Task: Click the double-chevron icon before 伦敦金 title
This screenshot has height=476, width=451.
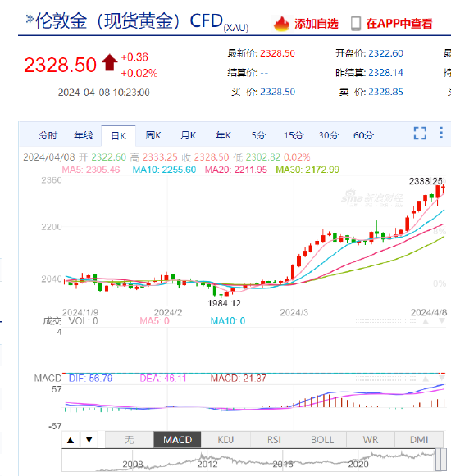Action: 30,19
